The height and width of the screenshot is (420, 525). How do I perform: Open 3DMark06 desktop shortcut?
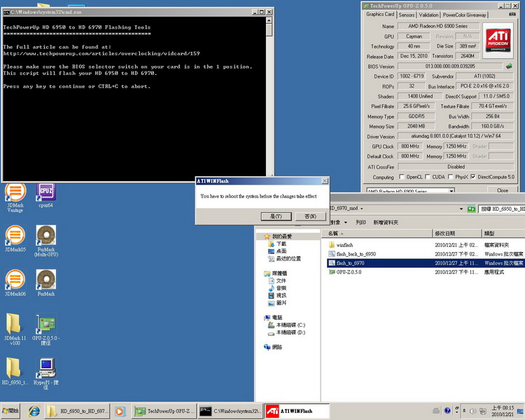(x=15, y=283)
